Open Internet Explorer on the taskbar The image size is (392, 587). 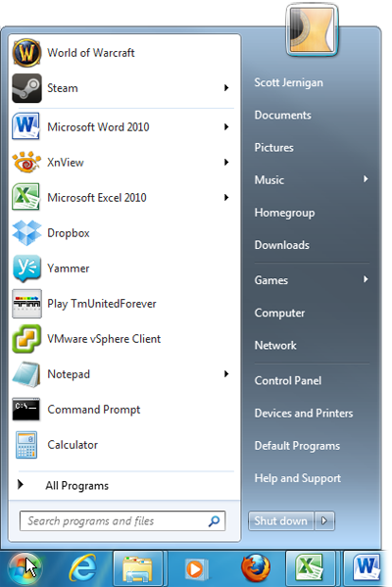tap(82, 568)
